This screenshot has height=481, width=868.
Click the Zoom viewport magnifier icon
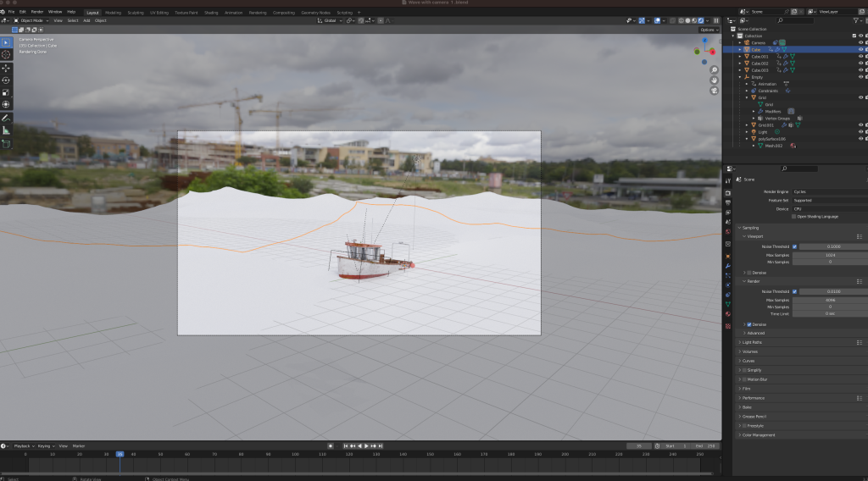[714, 70]
